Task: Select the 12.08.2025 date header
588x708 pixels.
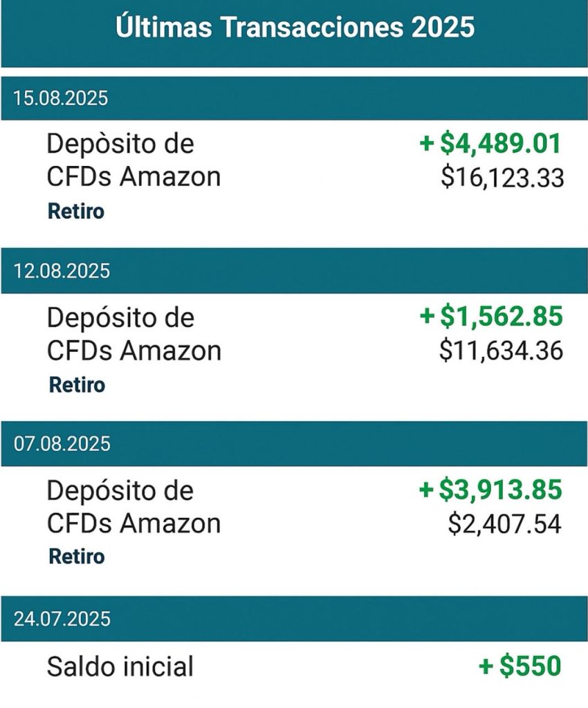Action: point(62,270)
